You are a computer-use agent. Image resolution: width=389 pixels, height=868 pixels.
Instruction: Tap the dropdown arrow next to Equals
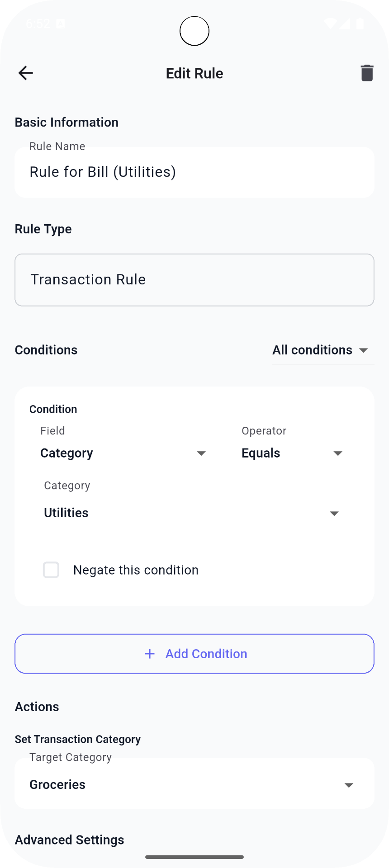pos(338,453)
